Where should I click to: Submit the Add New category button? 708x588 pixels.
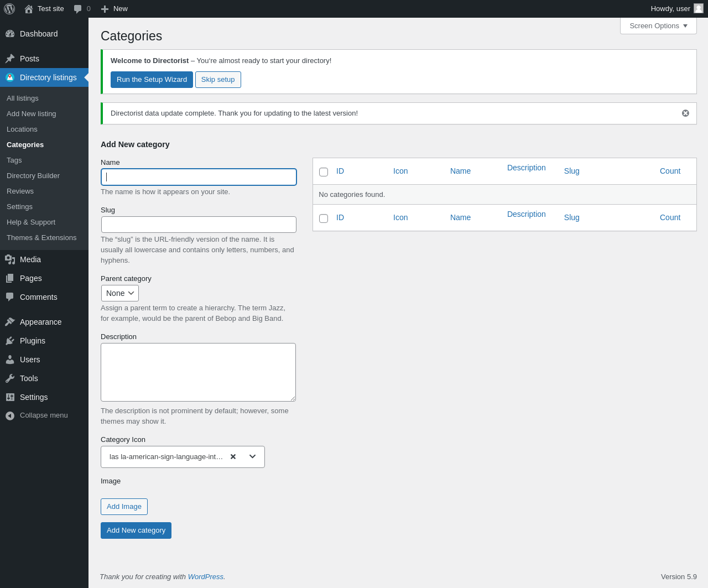tap(136, 530)
